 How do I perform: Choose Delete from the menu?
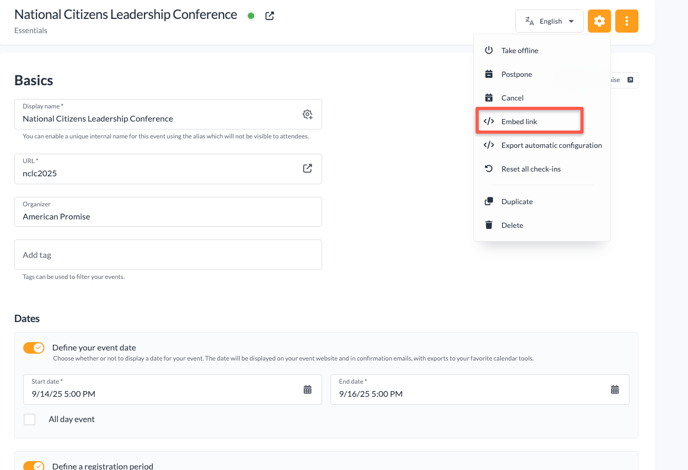pyautogui.click(x=542, y=225)
